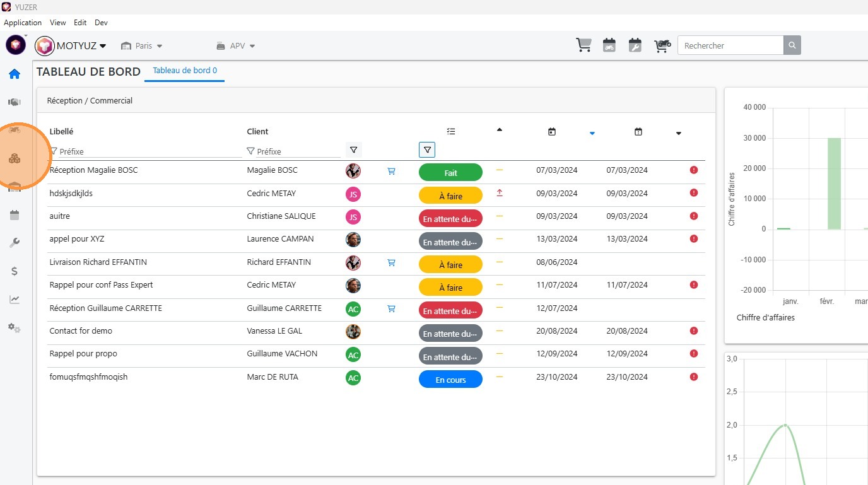Open the shopping cart in top toolbar
The width and height of the screenshot is (868, 485).
584,45
